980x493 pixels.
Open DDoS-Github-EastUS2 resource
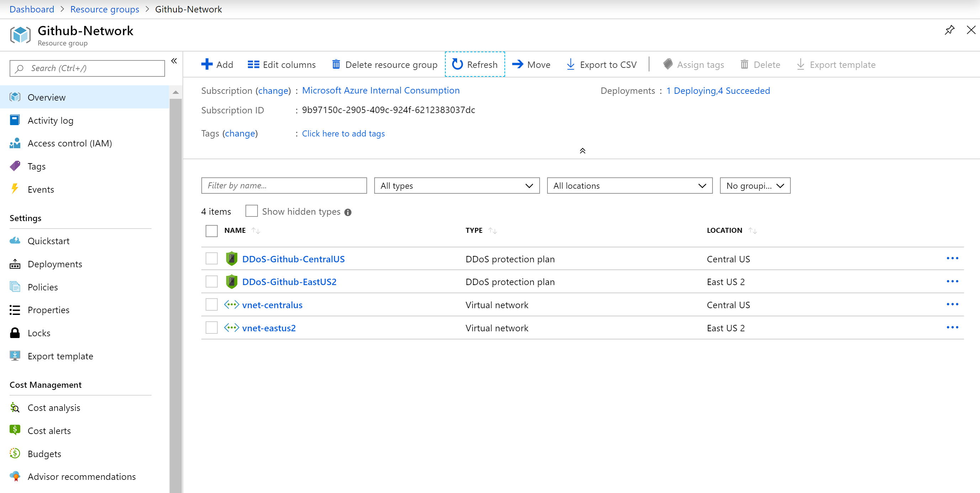289,282
